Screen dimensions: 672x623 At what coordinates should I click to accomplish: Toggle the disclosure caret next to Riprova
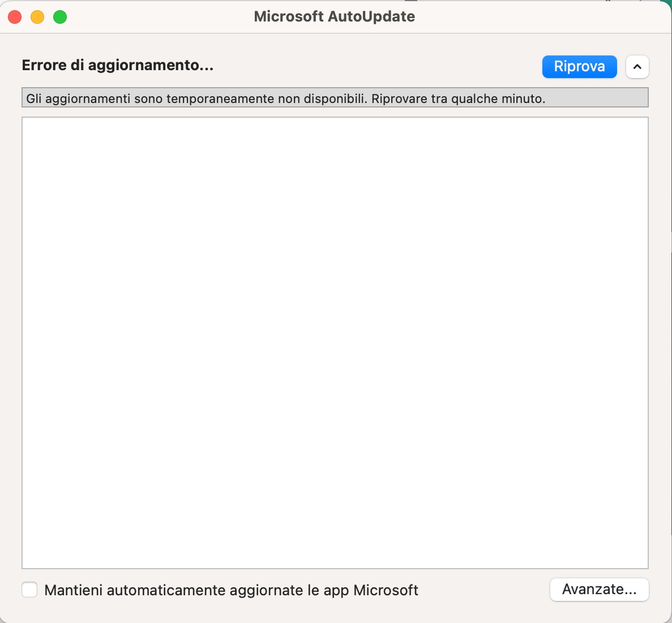pos(637,66)
